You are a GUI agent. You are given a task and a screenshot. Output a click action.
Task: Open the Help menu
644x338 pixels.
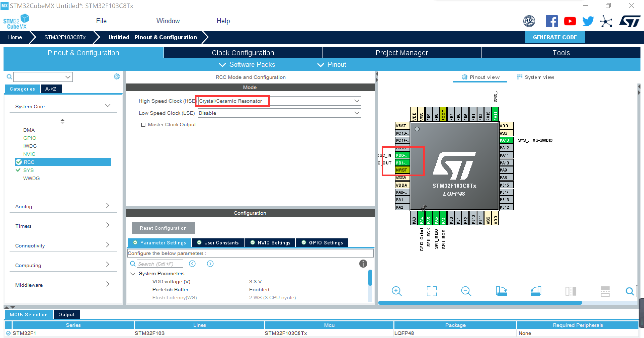[x=223, y=21]
